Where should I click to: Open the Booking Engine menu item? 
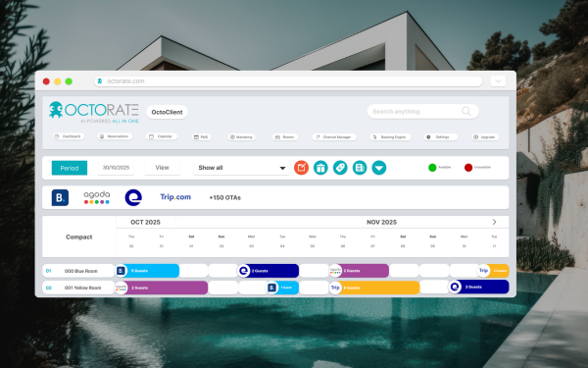[390, 137]
